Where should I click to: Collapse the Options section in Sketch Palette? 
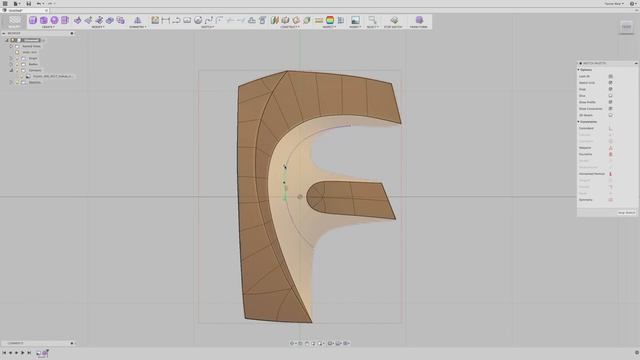pos(579,70)
